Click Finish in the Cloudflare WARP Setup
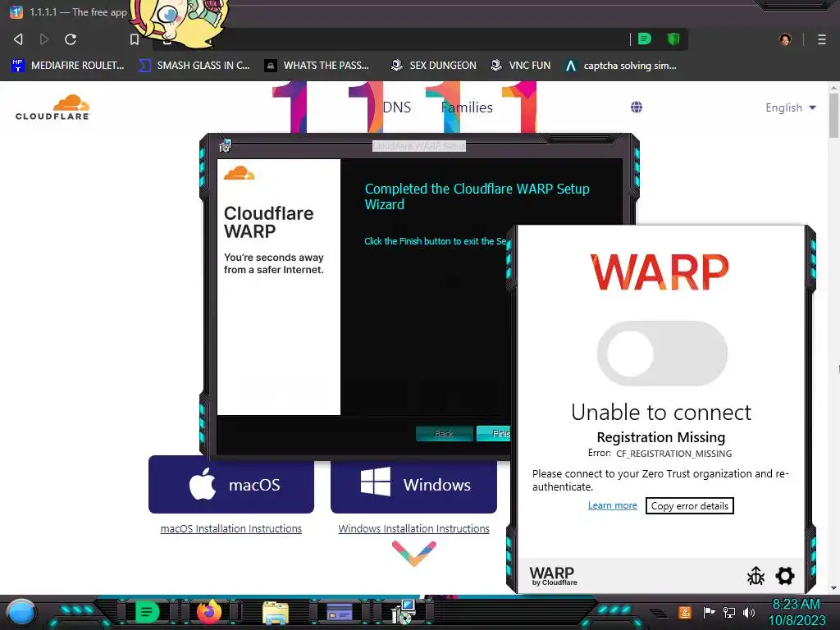Viewport: 840px width, 630px height. tap(494, 433)
